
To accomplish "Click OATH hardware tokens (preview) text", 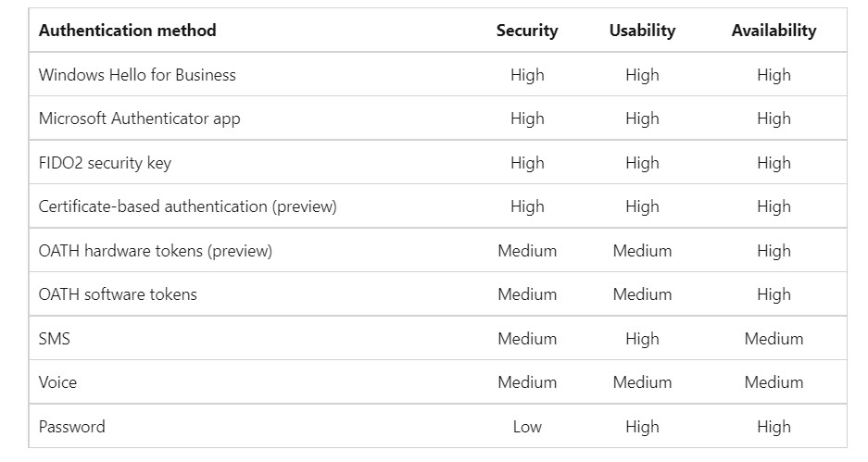I will point(156,251).
